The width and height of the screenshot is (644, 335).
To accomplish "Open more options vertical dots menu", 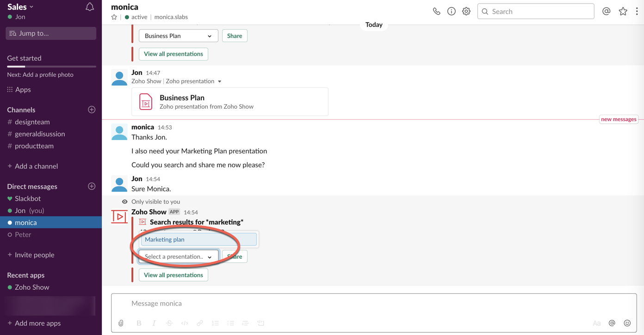I will 637,12.
